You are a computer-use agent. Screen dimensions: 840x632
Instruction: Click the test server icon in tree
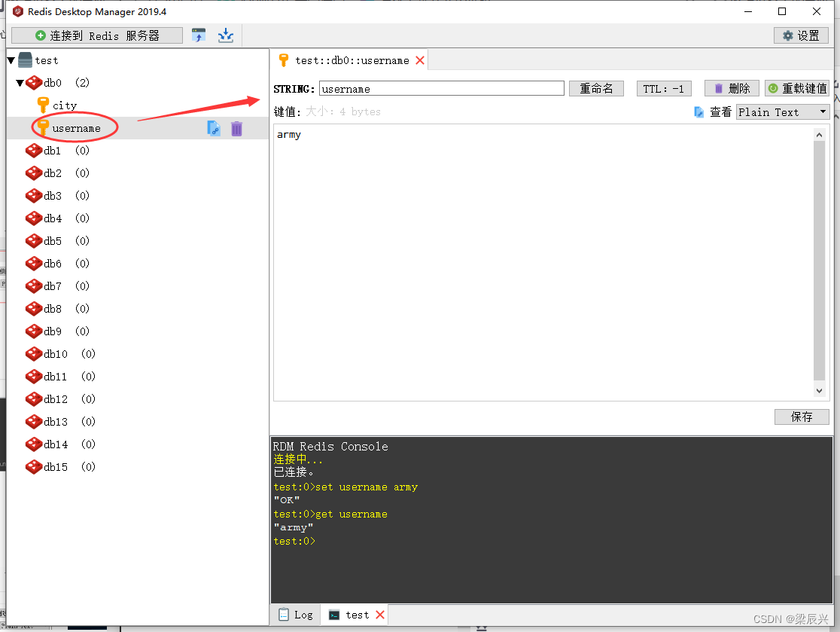[x=25, y=60]
